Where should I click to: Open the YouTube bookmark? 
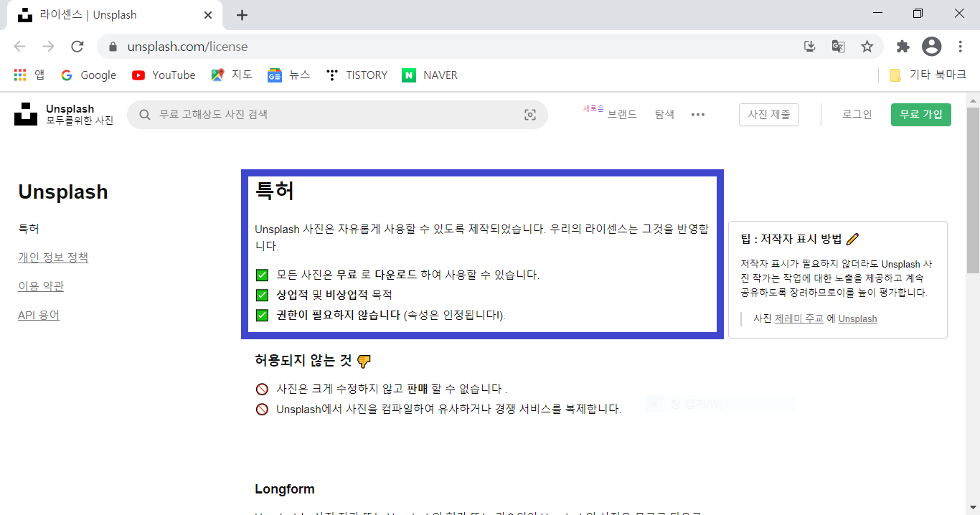click(x=164, y=75)
